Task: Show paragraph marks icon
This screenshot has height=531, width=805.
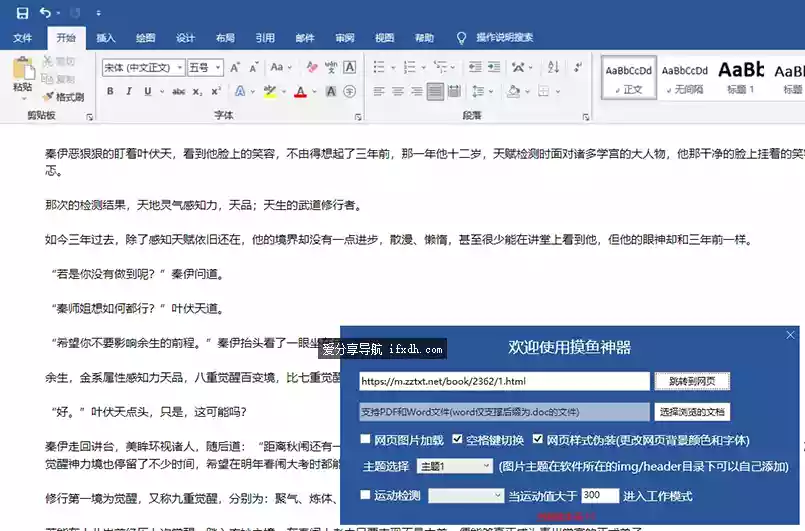Action: tap(578, 67)
